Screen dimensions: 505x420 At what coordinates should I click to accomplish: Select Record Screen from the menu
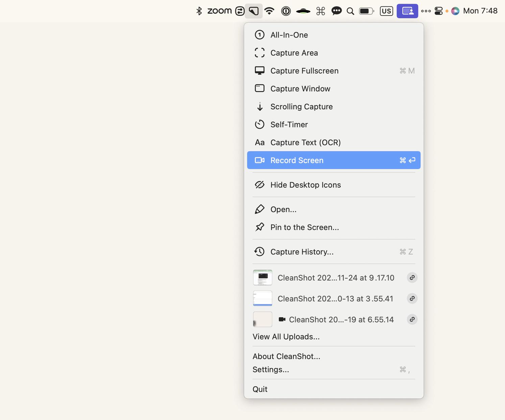click(x=297, y=160)
